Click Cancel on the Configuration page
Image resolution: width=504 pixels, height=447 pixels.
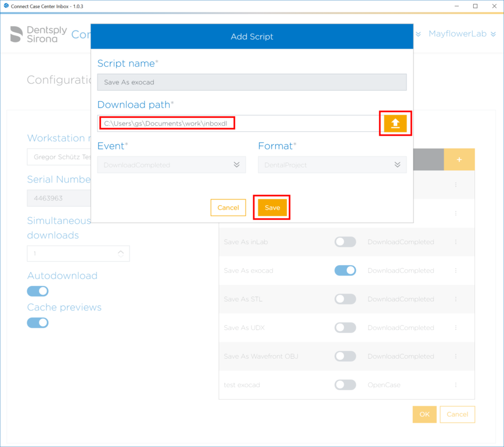(457, 414)
